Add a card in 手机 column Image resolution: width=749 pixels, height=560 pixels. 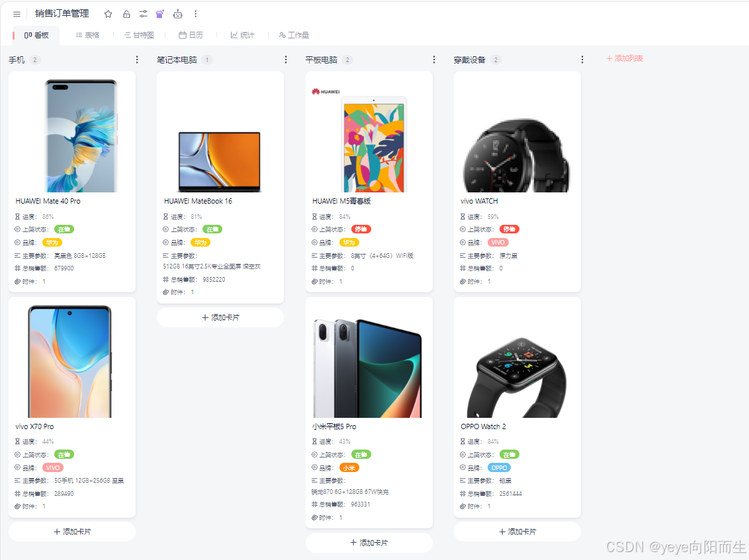[72, 532]
